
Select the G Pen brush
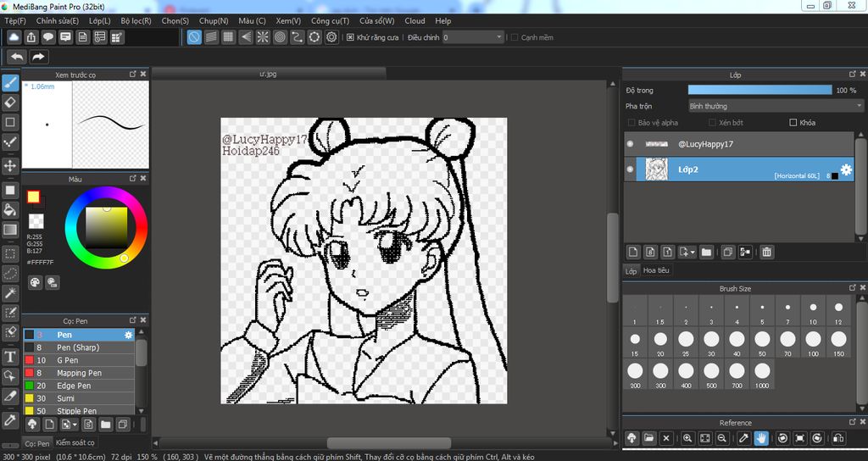(x=78, y=360)
